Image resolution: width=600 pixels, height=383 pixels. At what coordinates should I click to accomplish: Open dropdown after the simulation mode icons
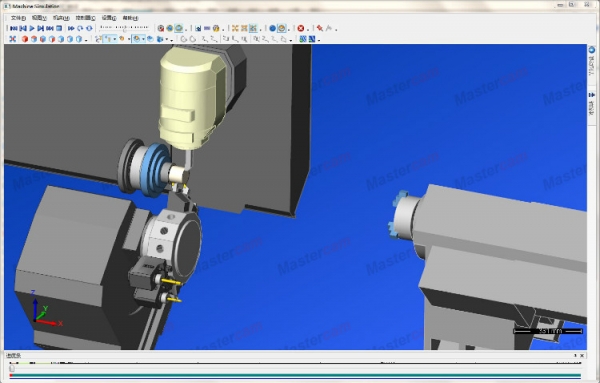186,29
